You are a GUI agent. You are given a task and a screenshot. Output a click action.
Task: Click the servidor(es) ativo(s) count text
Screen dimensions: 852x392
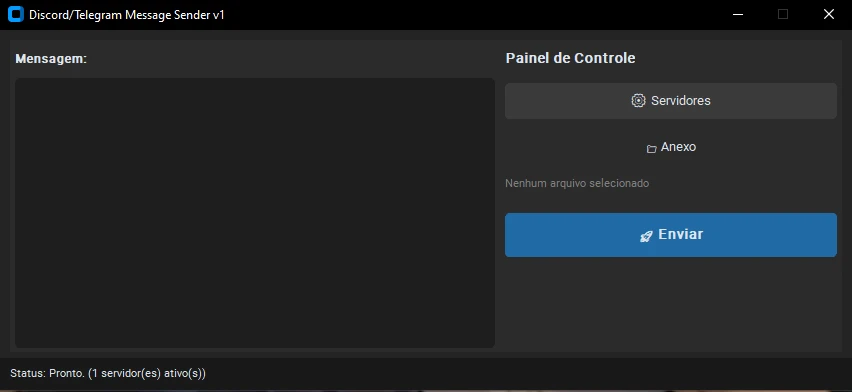(147, 374)
